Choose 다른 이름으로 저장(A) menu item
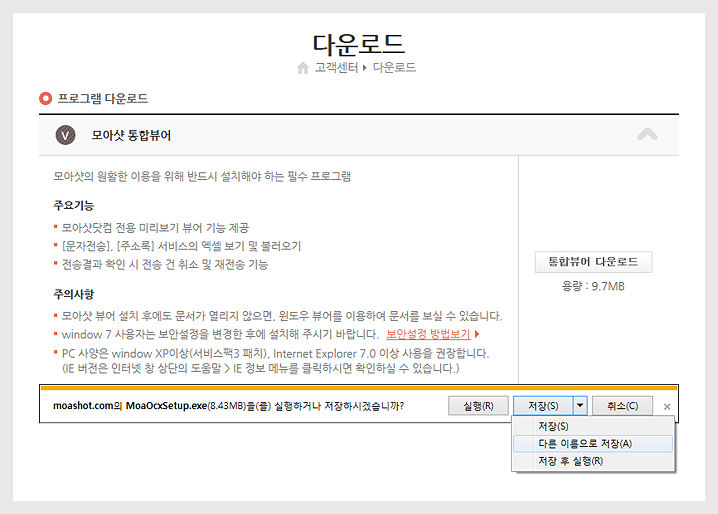 click(593, 443)
